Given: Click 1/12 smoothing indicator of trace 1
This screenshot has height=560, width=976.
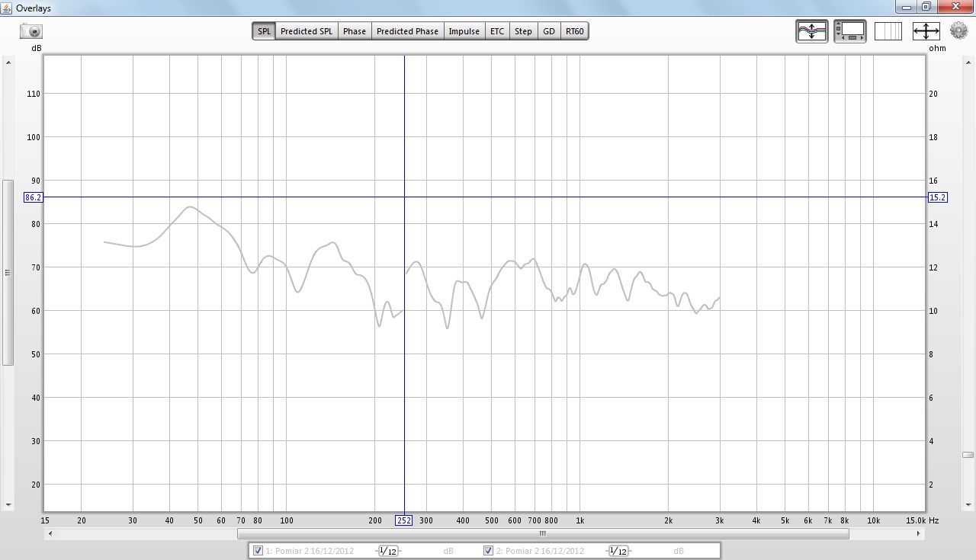Looking at the screenshot, I should click(x=388, y=551).
